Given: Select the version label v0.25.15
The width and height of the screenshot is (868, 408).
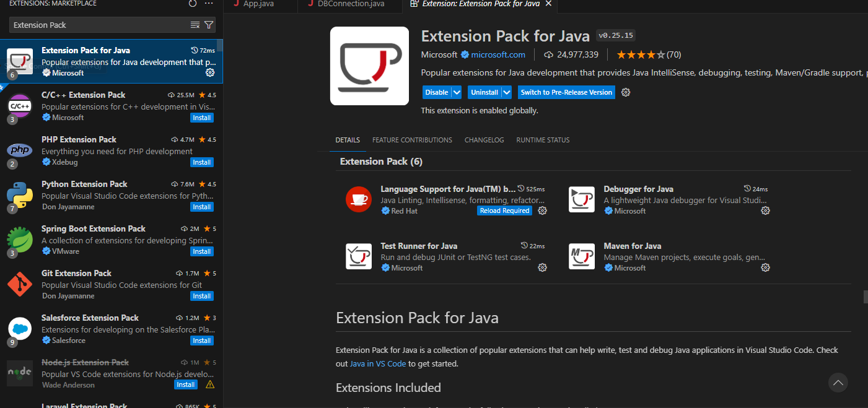Looking at the screenshot, I should click(x=616, y=35).
